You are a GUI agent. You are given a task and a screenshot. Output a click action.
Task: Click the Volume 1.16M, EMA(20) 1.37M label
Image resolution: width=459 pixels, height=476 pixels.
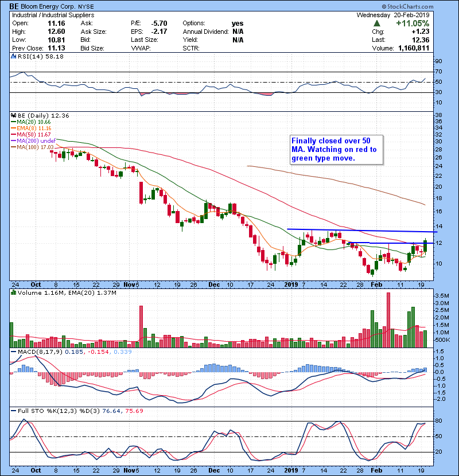point(67,293)
